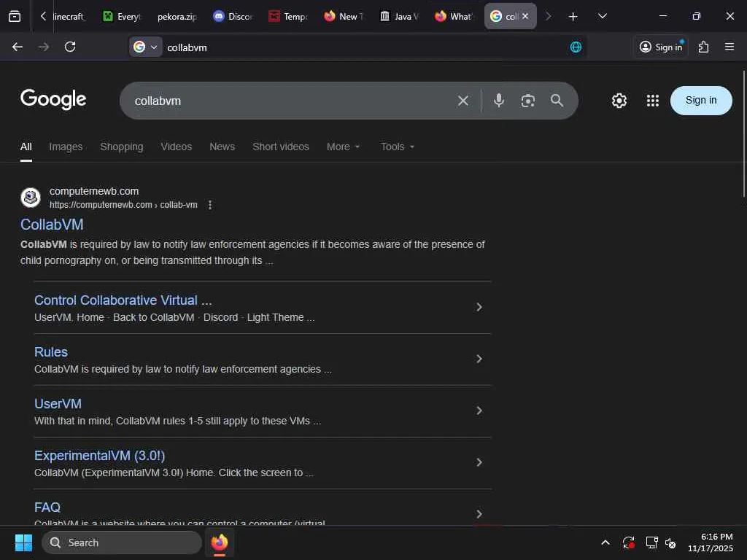Open computernewb.com URL breadcrumb
This screenshot has height=560, width=747.
pos(123,205)
